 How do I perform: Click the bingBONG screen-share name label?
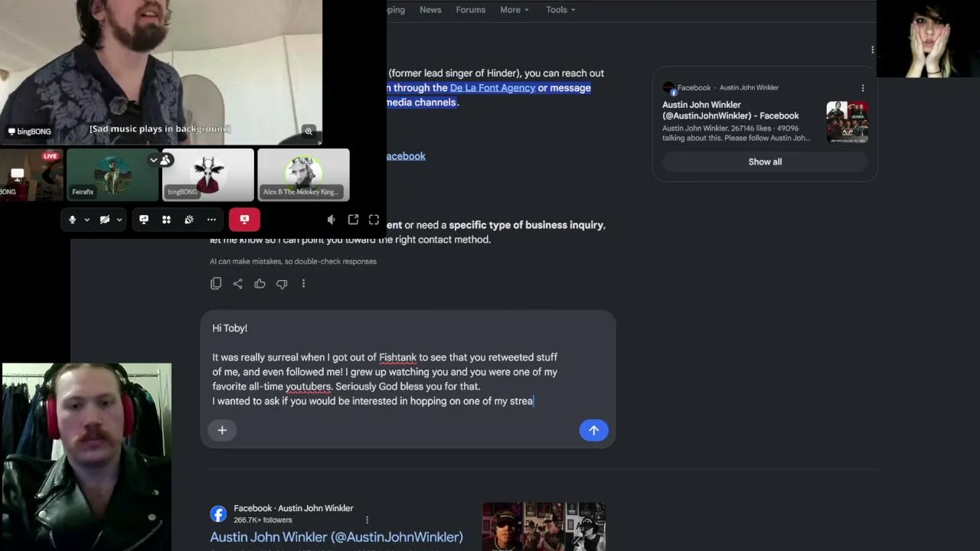pyautogui.click(x=29, y=132)
